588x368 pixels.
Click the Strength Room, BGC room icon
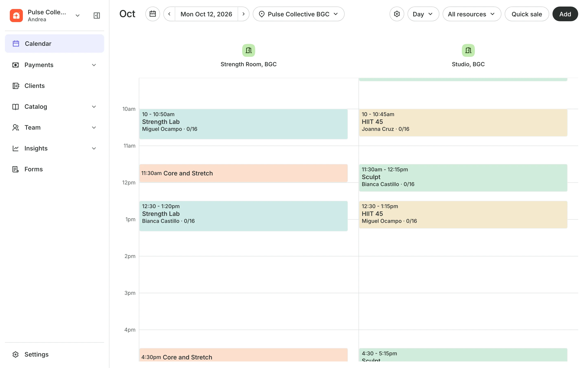248,50
